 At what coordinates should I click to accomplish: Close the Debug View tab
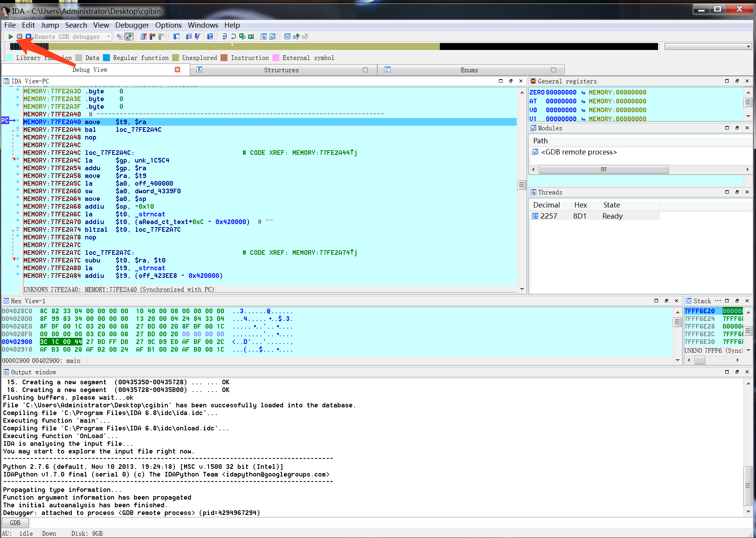pos(177,70)
